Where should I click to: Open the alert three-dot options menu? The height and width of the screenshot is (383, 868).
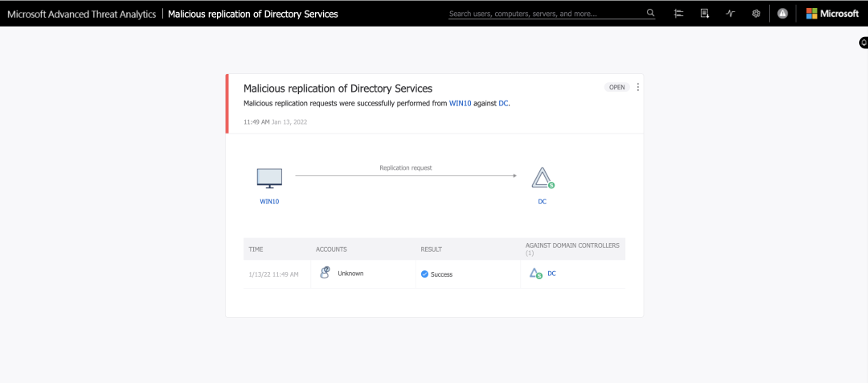tap(637, 87)
